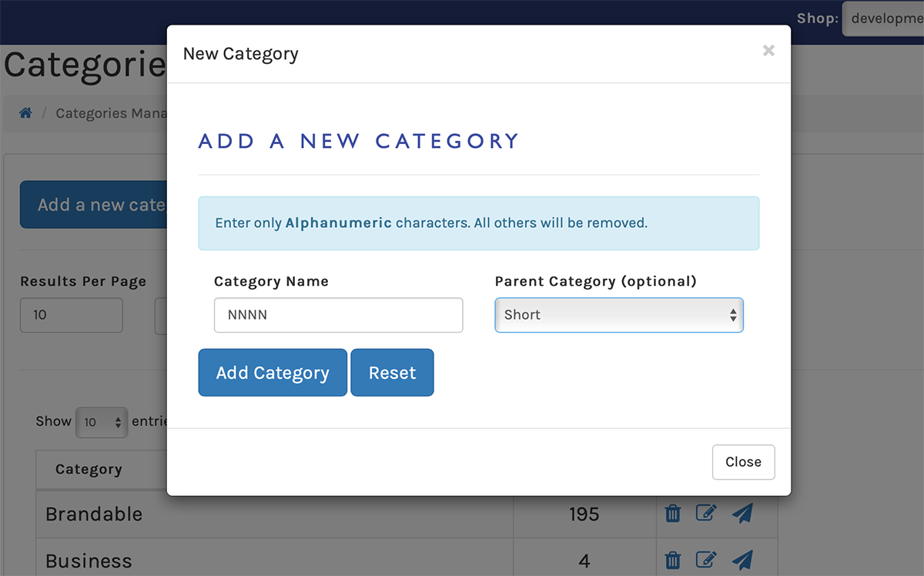The height and width of the screenshot is (576, 924).
Task: Click the Close button in dialog footer
Action: (x=743, y=462)
